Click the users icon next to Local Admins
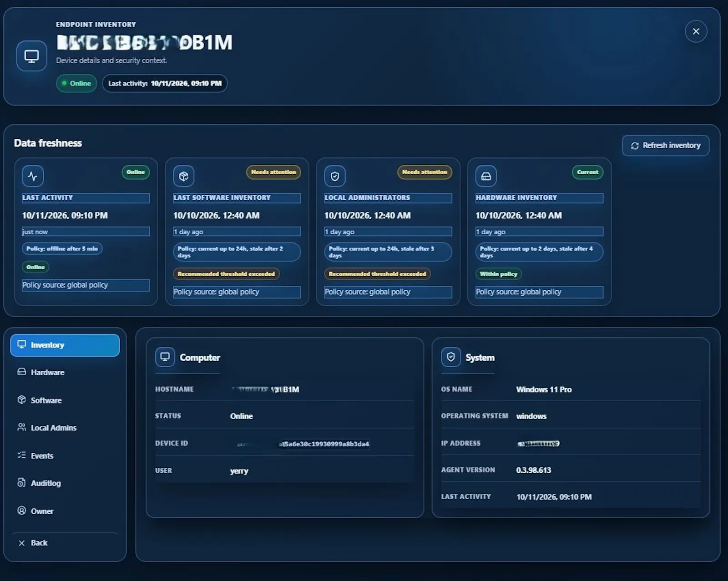 pos(21,427)
